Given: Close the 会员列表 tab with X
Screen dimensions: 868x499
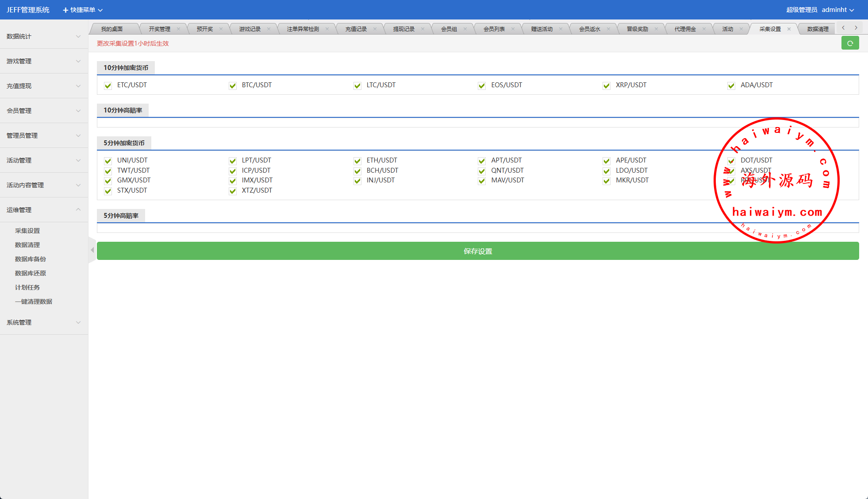Looking at the screenshot, I should point(513,29).
